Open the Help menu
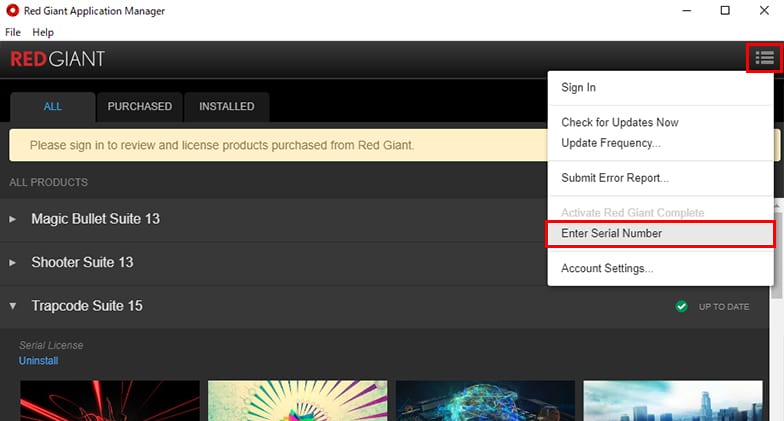This screenshot has width=784, height=421. tap(43, 32)
